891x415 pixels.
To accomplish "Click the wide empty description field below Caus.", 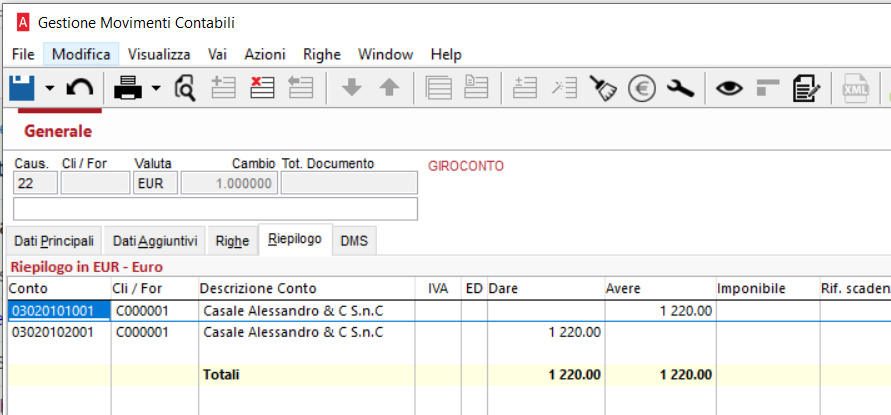I will coord(215,209).
